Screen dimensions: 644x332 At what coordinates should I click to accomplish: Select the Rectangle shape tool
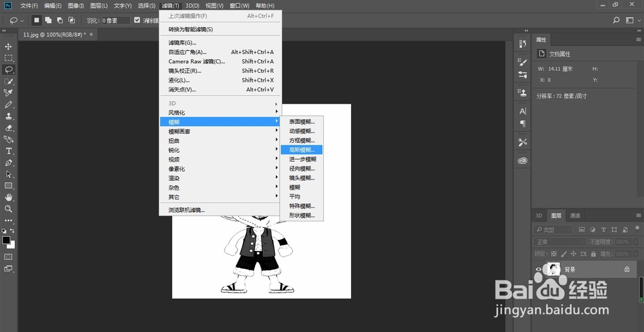[x=8, y=185]
